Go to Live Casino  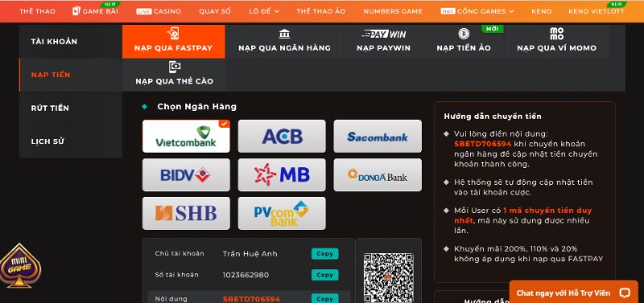pyautogui.click(x=159, y=11)
